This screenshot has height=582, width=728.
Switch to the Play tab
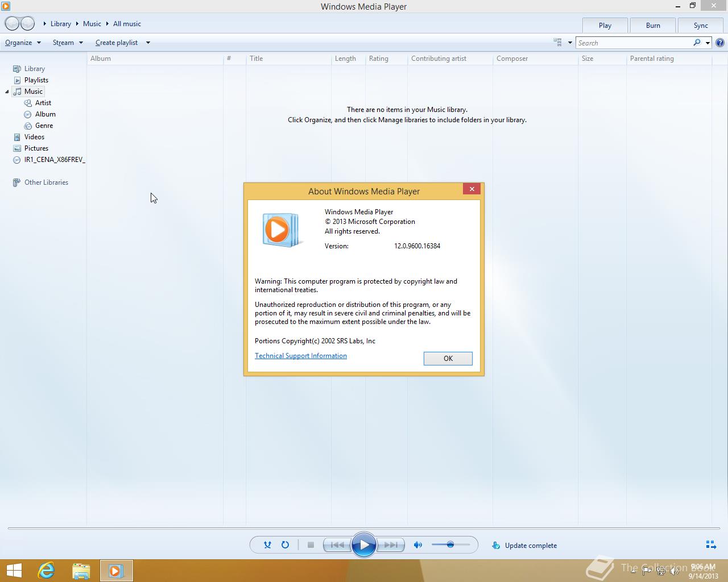click(x=605, y=25)
